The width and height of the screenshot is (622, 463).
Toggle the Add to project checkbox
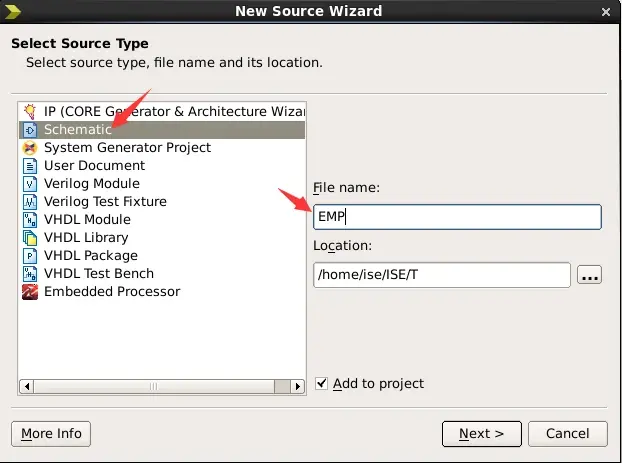click(x=321, y=384)
